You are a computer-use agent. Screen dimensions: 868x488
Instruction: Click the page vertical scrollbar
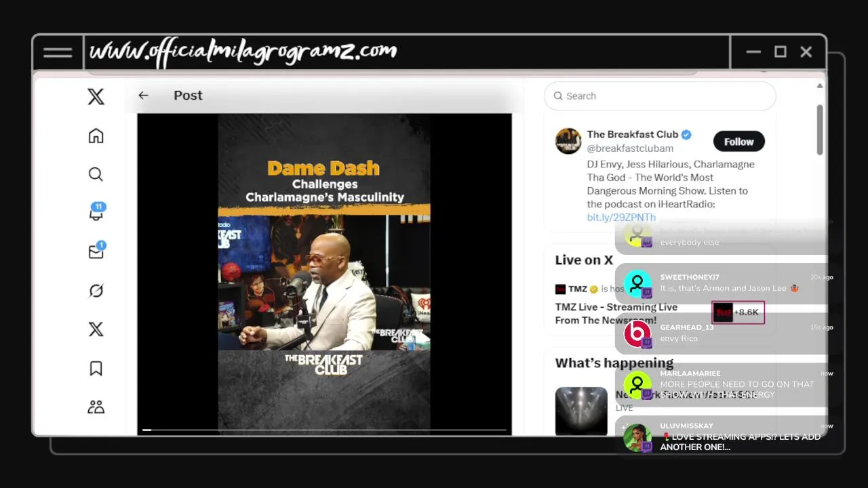[x=819, y=130]
